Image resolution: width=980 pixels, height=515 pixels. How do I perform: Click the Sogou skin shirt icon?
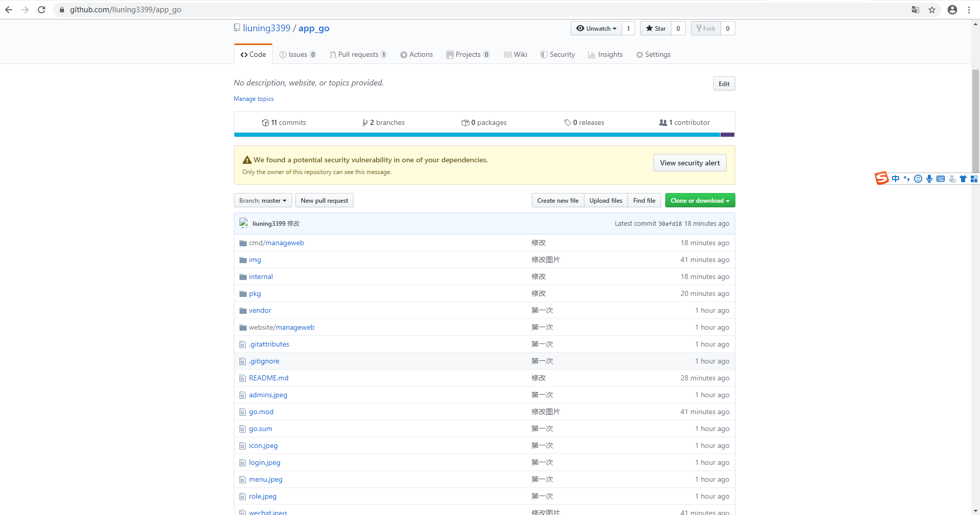point(963,179)
